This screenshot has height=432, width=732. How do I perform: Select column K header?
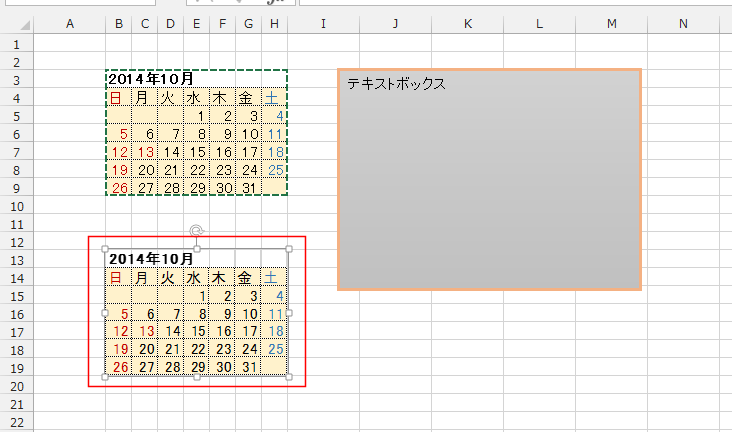pyautogui.click(x=467, y=24)
